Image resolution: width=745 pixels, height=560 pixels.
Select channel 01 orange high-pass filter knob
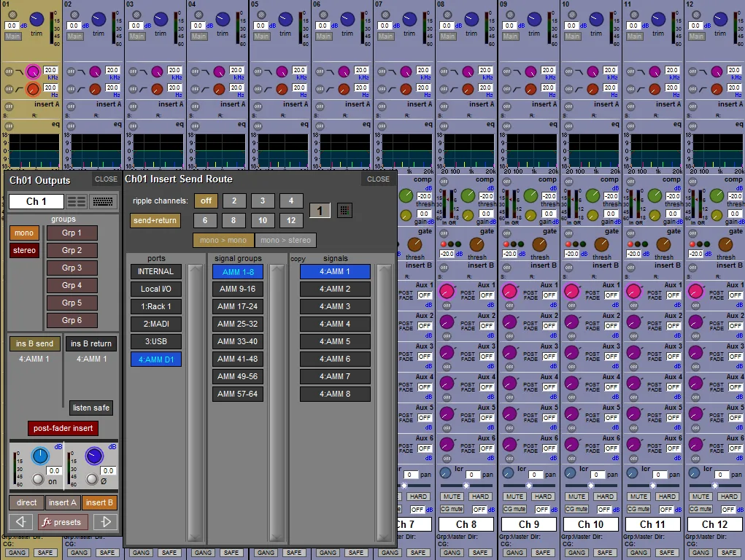tap(33, 89)
